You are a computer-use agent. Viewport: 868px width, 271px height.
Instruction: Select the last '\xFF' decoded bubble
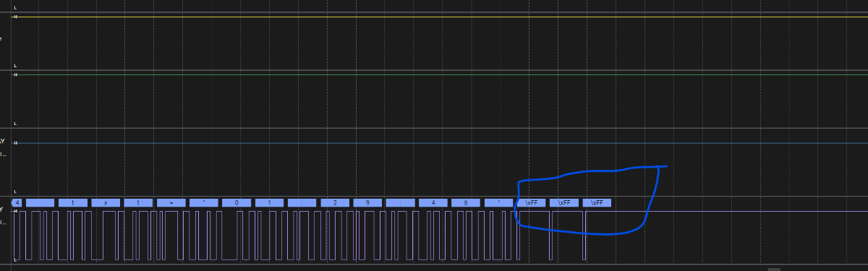click(x=597, y=203)
